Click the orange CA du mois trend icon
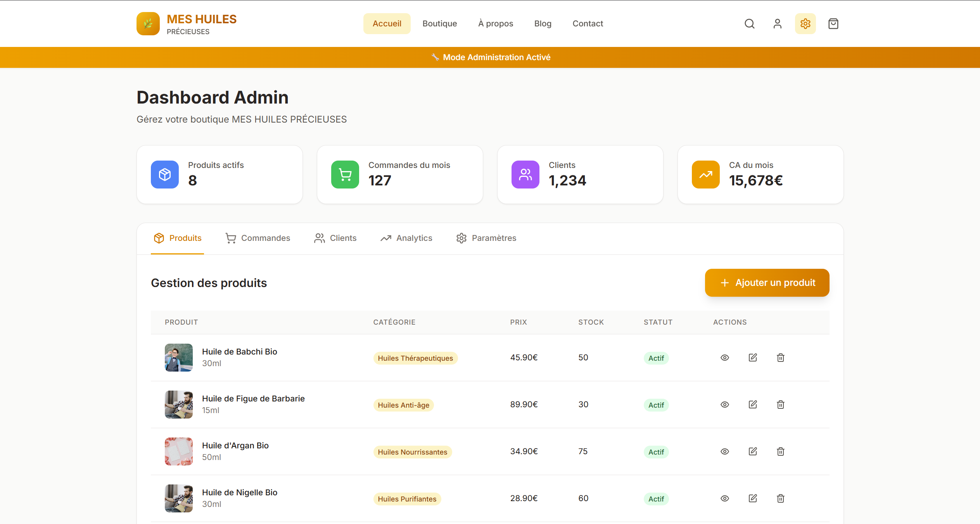 click(706, 175)
